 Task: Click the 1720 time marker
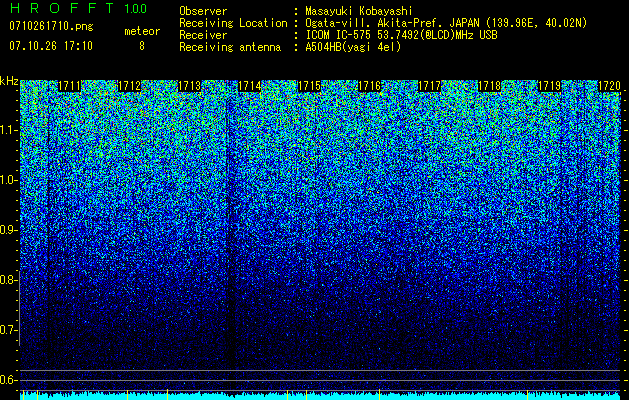coord(609,86)
